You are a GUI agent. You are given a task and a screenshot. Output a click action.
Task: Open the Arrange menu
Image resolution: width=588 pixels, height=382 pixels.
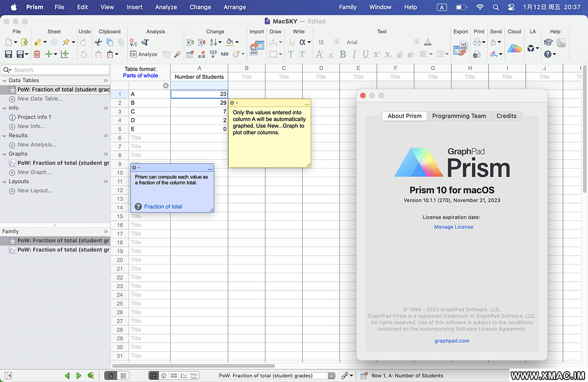(235, 7)
